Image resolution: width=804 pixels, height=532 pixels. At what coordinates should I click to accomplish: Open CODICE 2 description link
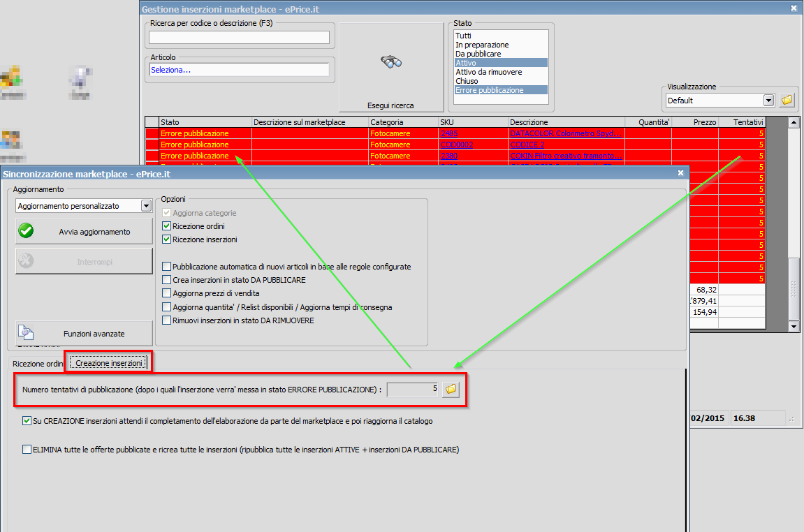pos(527,145)
